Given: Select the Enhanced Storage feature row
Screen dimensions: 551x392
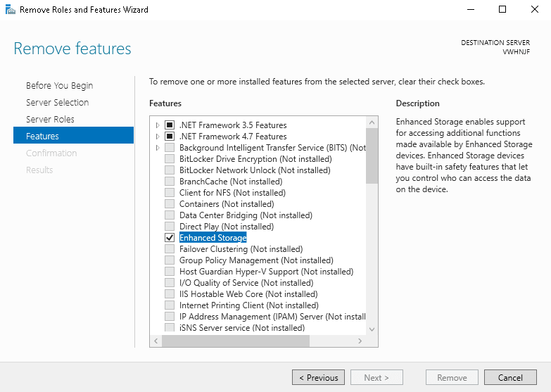Looking at the screenshot, I should pyautogui.click(x=213, y=238).
